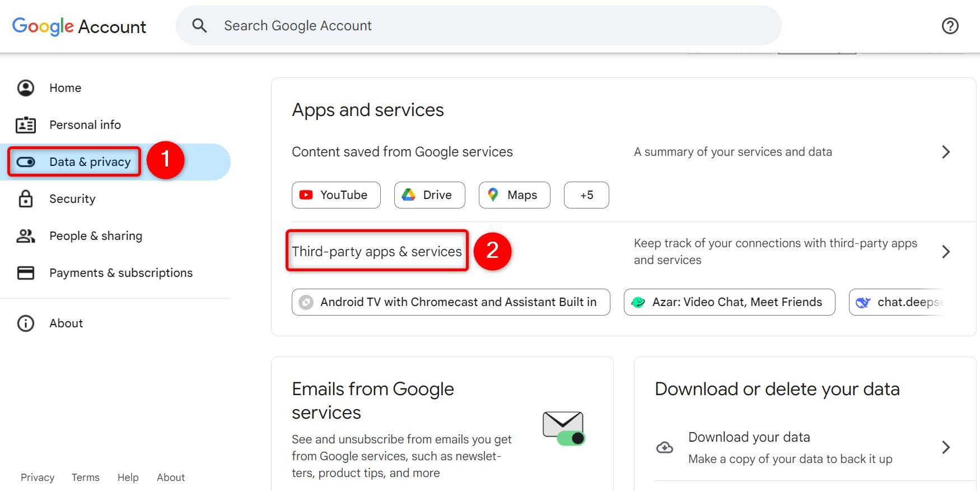Image resolution: width=980 pixels, height=491 pixels.
Task: Click the help question mark icon
Action: [x=950, y=26]
